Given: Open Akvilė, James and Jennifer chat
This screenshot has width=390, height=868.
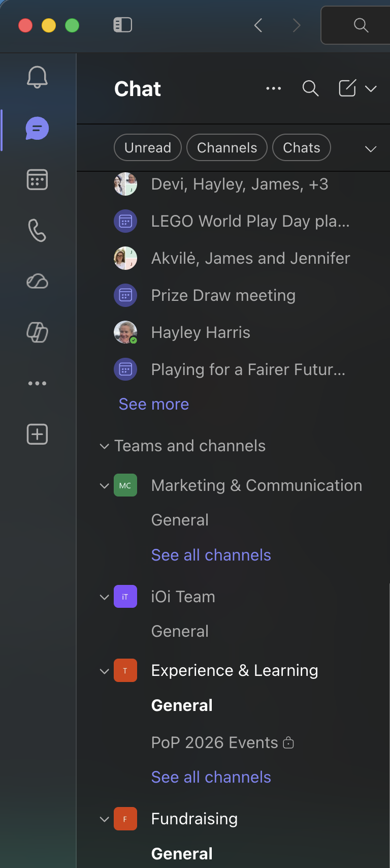Looking at the screenshot, I should 251,258.
